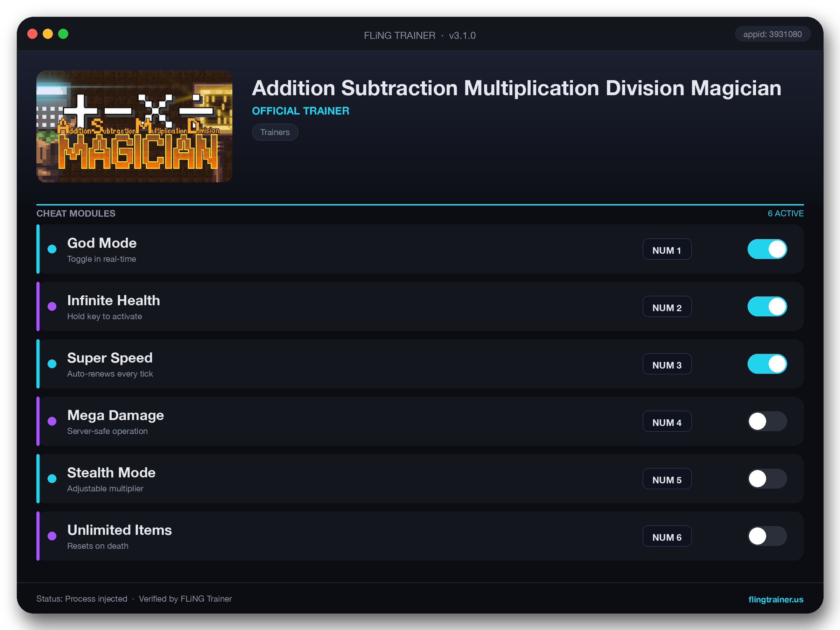The width and height of the screenshot is (840, 630).
Task: Click the NUM 6 hotkey button
Action: [667, 536]
